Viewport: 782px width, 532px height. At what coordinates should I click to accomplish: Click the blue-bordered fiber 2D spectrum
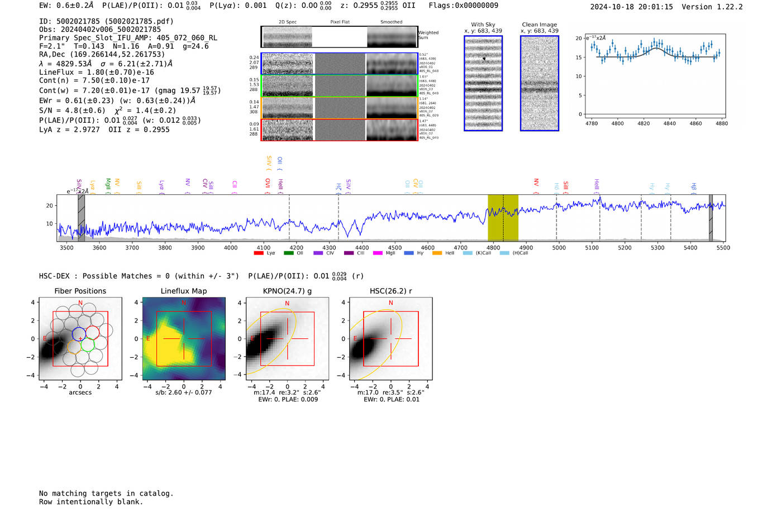click(x=339, y=64)
